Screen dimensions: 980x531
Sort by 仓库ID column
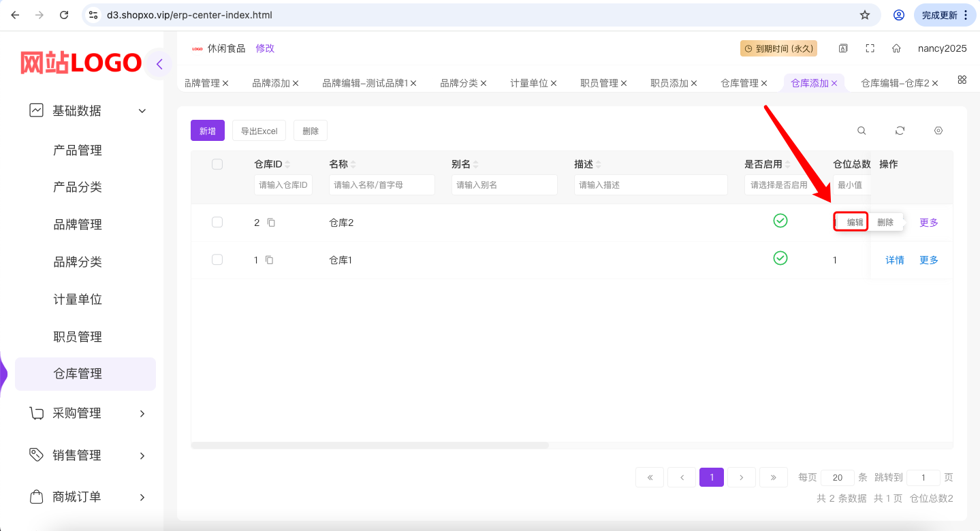pos(287,165)
